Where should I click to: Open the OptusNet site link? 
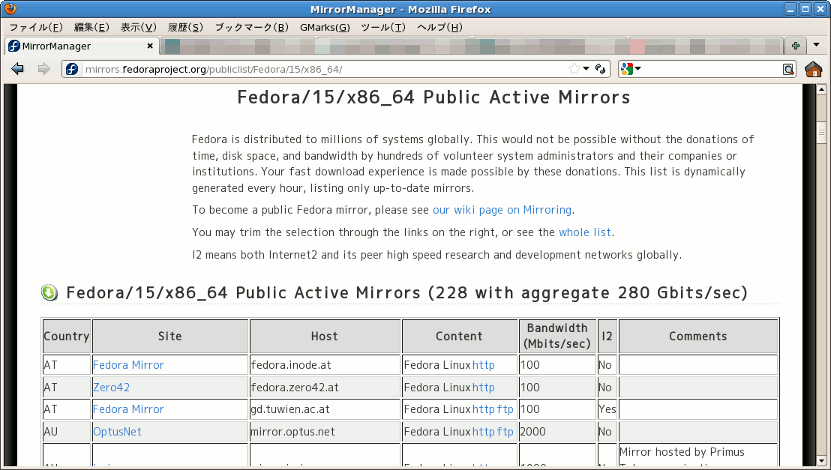pos(117,432)
